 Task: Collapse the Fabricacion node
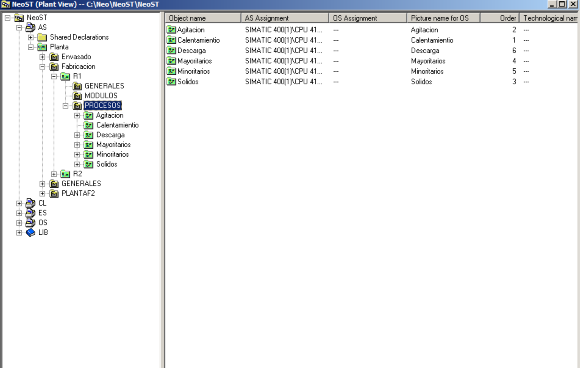pos(42,67)
